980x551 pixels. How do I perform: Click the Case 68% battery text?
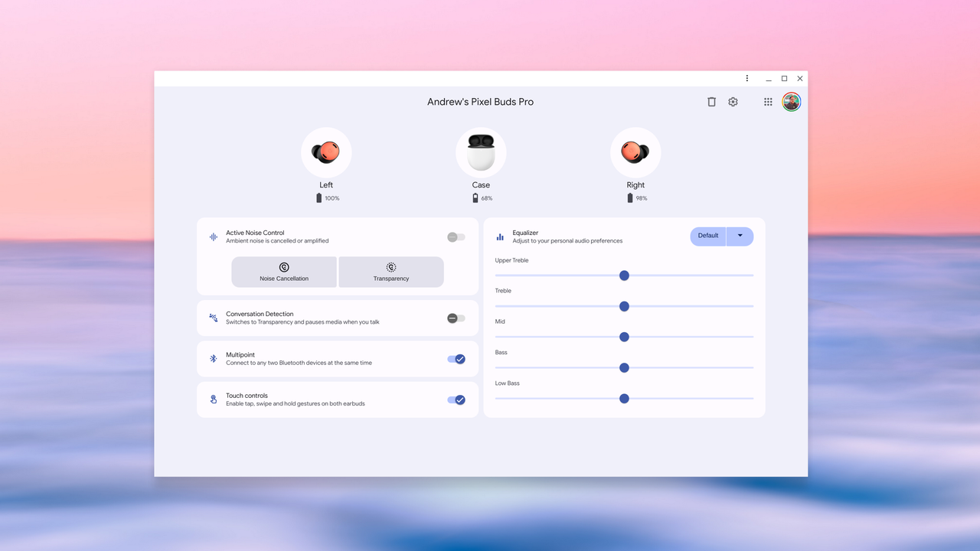(x=487, y=198)
